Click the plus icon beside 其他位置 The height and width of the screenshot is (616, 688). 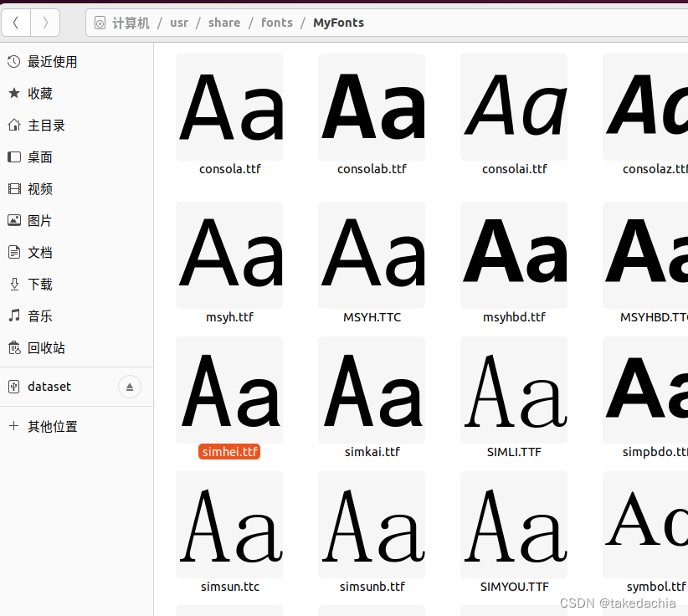pyautogui.click(x=14, y=426)
